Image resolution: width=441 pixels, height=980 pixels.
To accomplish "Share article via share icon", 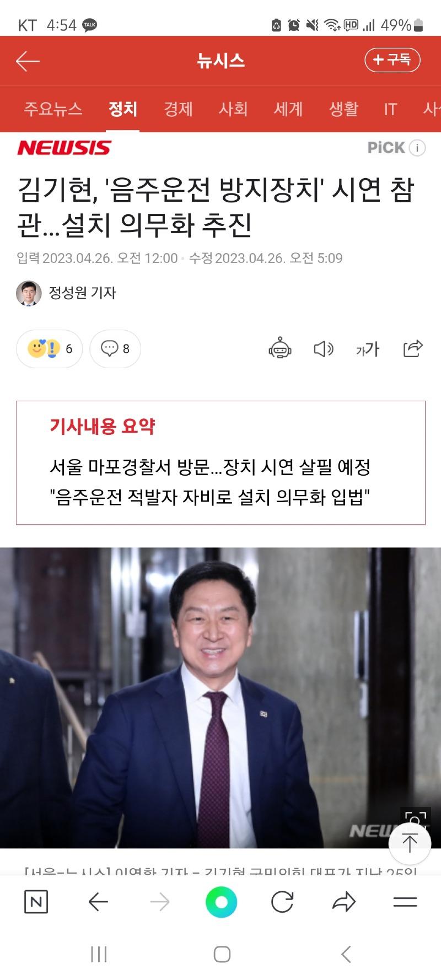I will point(413,348).
